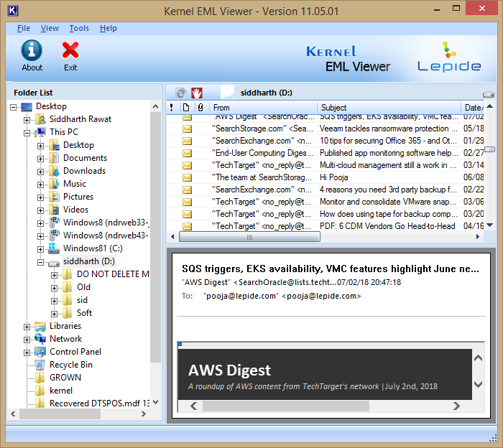503x448 pixels.
Task: Open email 'Published app monitoring software help'
Action: (326, 153)
